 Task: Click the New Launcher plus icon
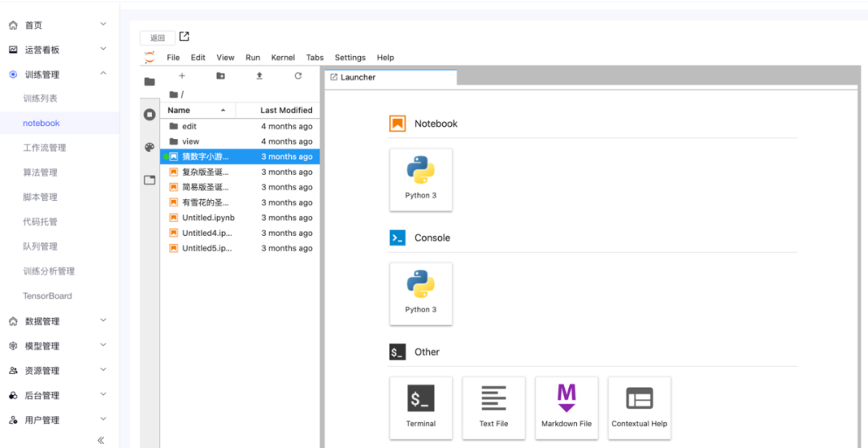182,75
